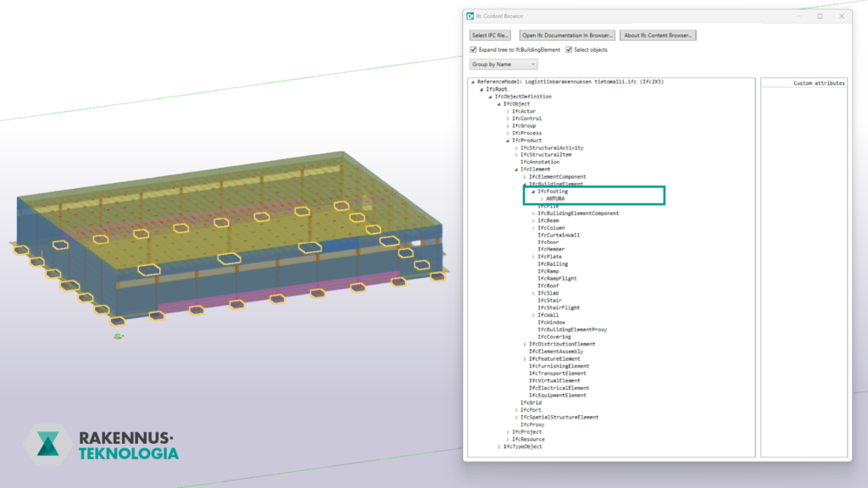
Task: Click the "Select IFC file..." button
Action: coord(490,35)
